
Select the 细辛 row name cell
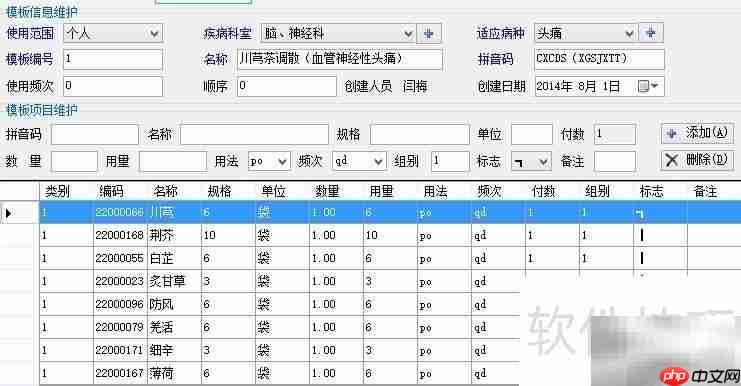click(x=174, y=350)
